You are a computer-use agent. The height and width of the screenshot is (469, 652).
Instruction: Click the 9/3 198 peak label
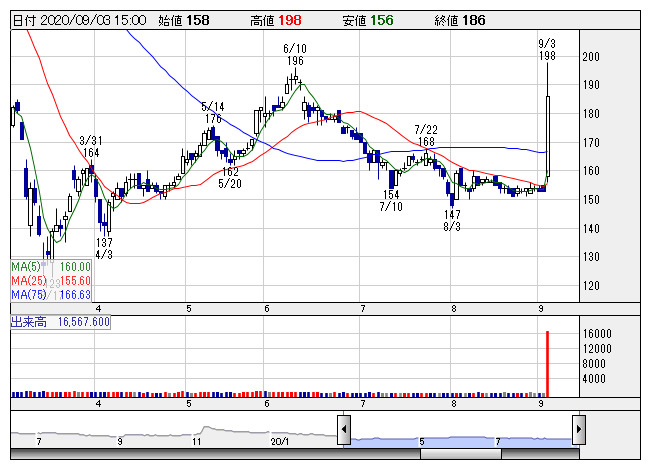[546, 49]
